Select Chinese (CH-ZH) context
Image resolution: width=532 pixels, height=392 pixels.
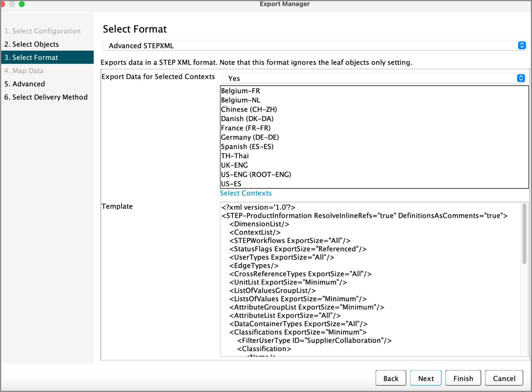(249, 110)
